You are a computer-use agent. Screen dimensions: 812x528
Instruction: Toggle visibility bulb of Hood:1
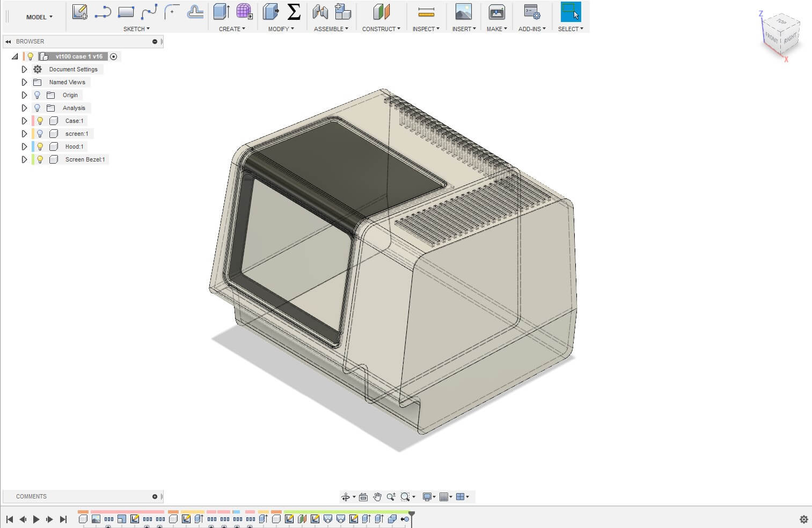[x=40, y=146]
